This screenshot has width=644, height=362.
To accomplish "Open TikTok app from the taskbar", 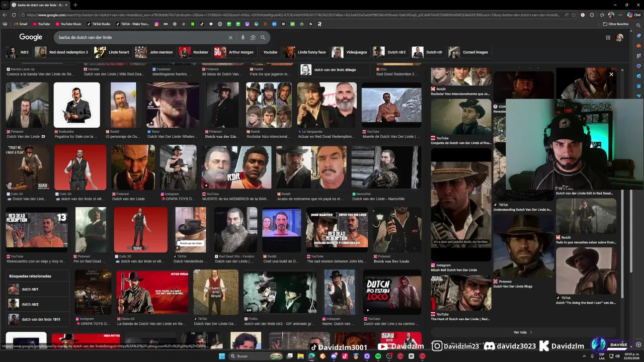I will 345,356.
